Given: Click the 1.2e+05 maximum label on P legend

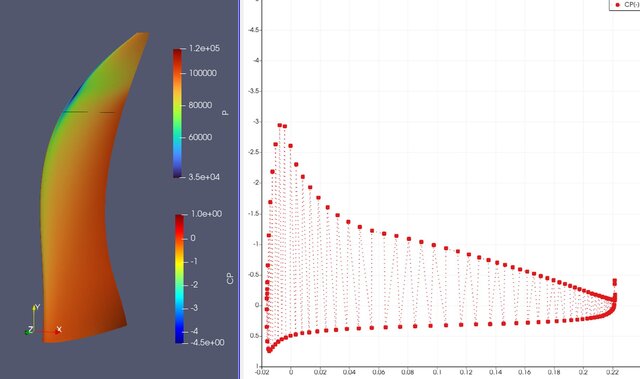Looking at the screenshot, I should coord(204,48).
